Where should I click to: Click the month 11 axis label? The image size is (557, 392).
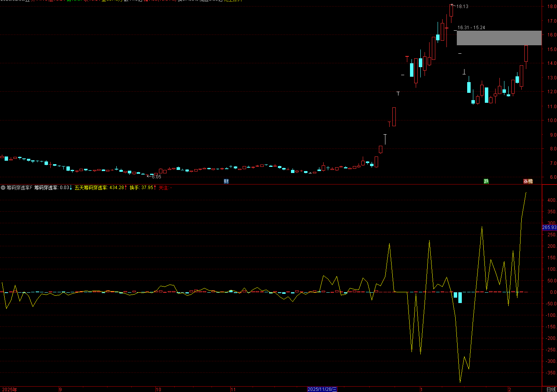pos(233,389)
